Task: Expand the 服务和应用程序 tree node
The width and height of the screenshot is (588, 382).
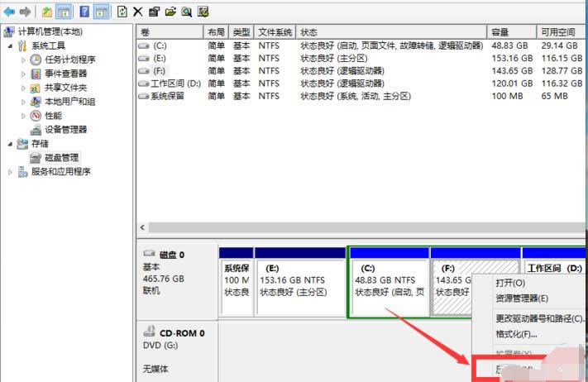Action: click(x=11, y=172)
